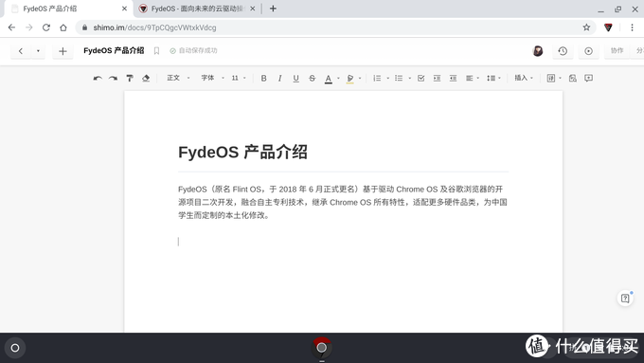Select the format painter tool
This screenshot has height=363, width=644.
click(130, 78)
